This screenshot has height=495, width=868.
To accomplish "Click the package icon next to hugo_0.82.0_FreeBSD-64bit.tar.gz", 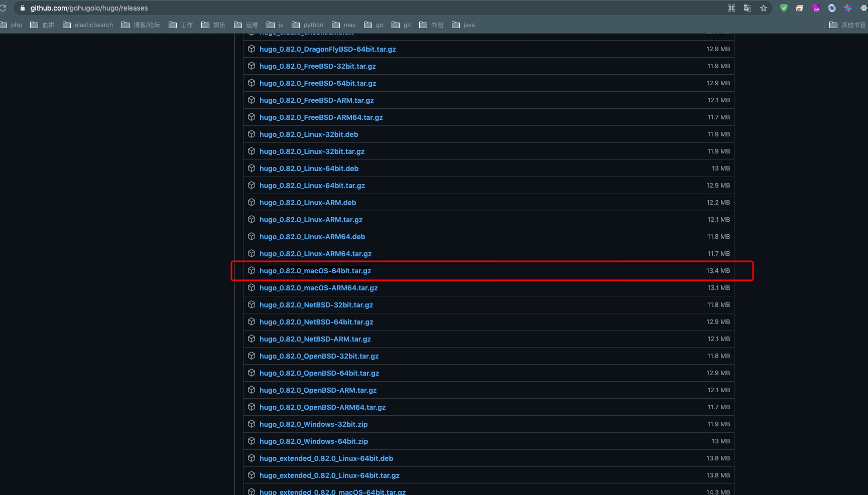I will coord(252,83).
